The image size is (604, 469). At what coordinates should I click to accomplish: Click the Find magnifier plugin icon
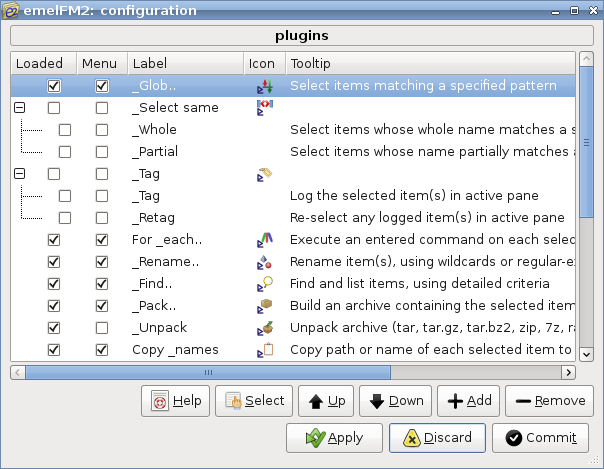[x=265, y=284]
